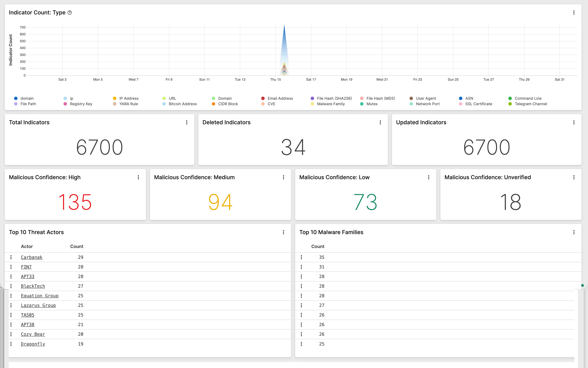
Task: Open options menu for Malicious Confidence: High
Action: coord(138,177)
